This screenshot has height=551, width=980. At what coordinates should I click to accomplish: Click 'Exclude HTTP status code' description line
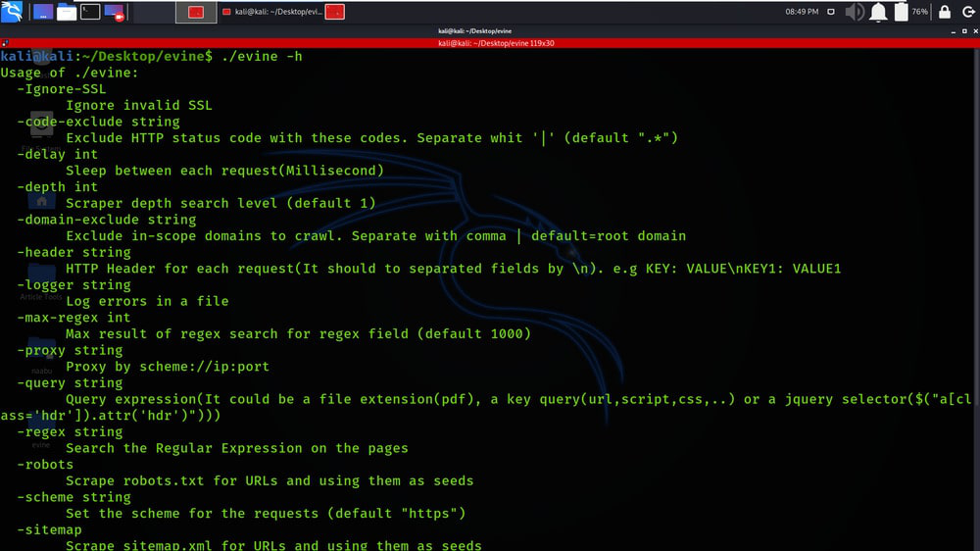tap(371, 137)
